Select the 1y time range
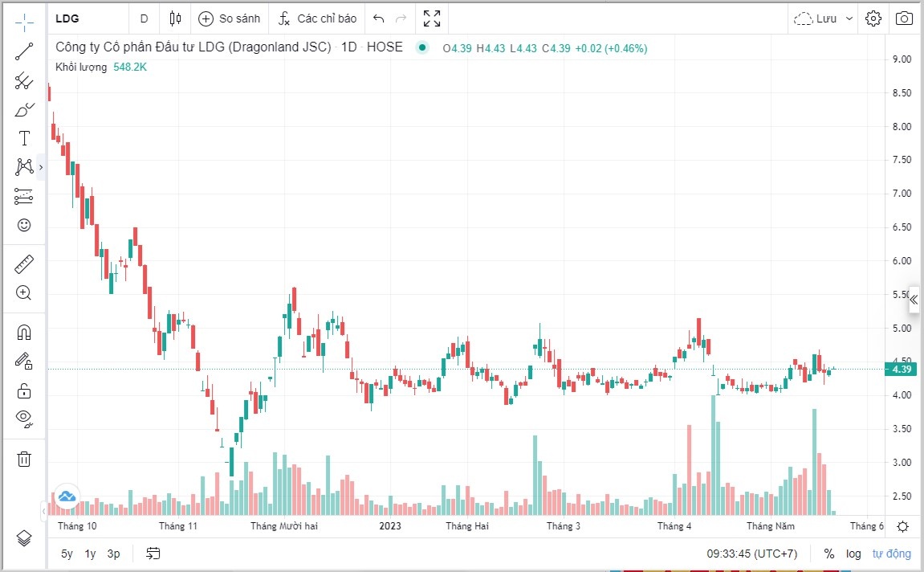Image resolution: width=924 pixels, height=572 pixels. (x=90, y=554)
